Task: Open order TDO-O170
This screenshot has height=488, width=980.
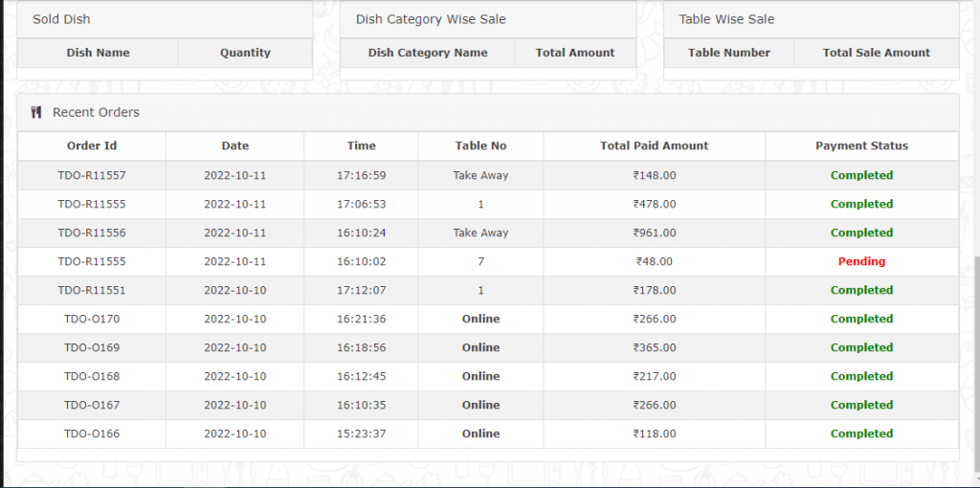Action: [92, 319]
